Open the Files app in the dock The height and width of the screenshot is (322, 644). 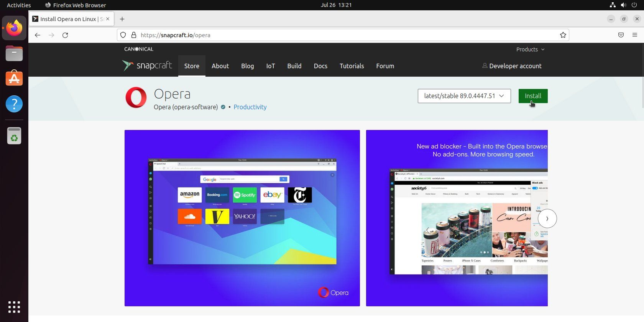click(14, 53)
